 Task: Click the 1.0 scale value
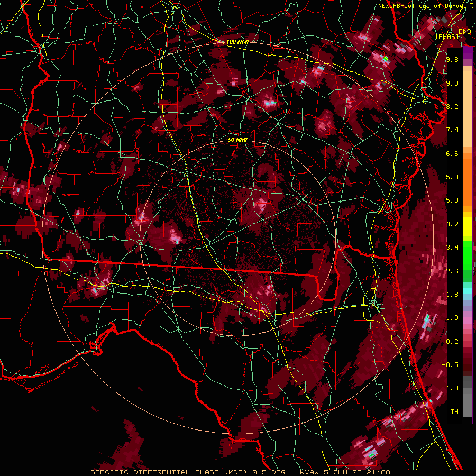[452, 318]
